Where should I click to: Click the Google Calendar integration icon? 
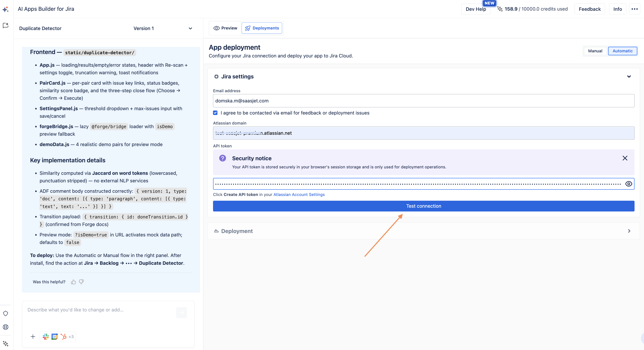click(54, 337)
